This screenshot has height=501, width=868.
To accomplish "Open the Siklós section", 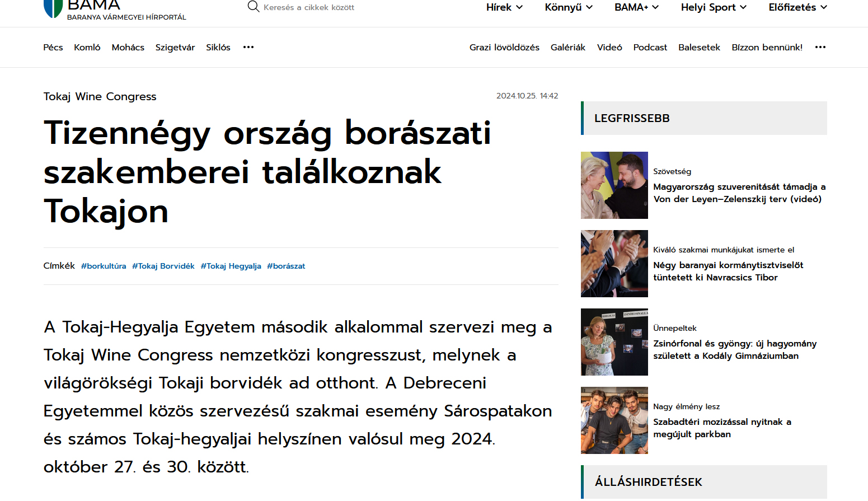I will point(218,48).
